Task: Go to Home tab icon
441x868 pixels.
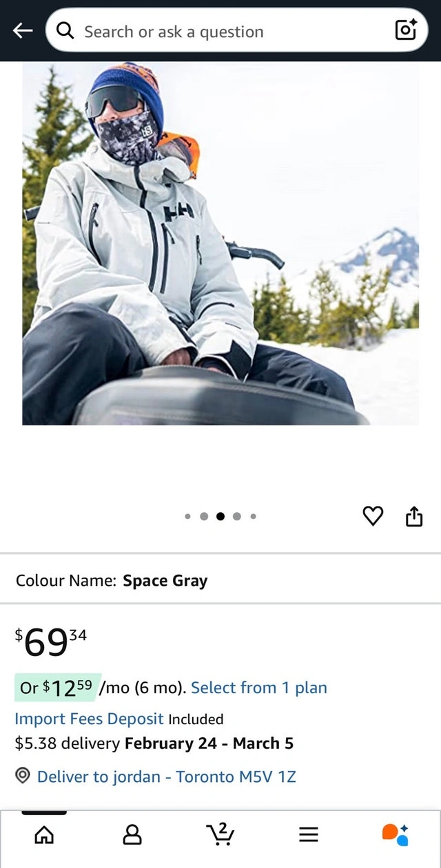Action: pos(44,835)
